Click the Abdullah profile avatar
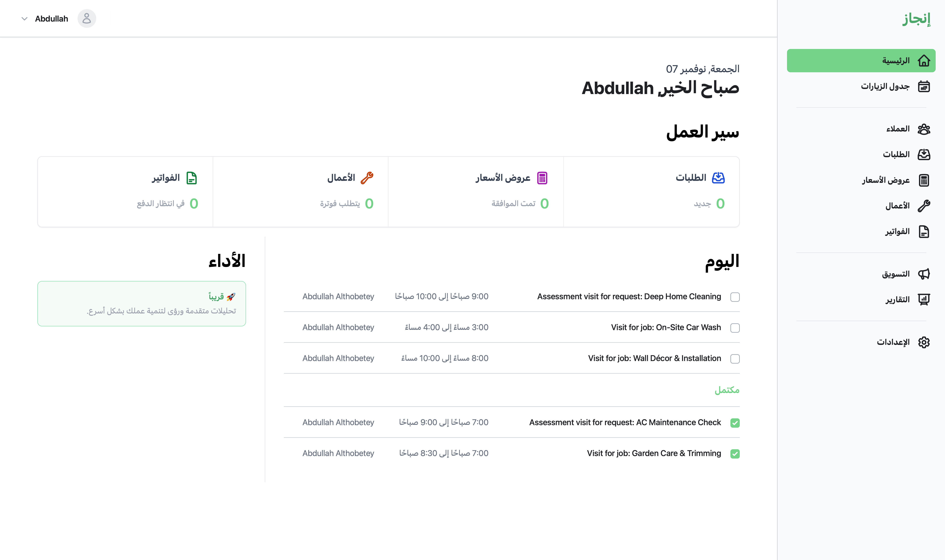The height and width of the screenshot is (560, 945). 86,18
